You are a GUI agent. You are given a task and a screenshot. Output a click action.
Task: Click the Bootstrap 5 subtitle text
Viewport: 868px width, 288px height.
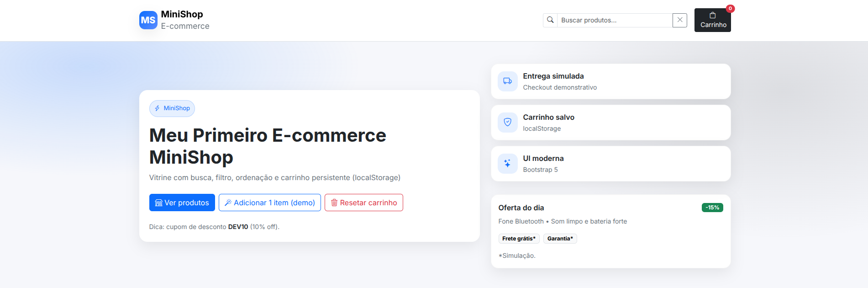[541, 170]
